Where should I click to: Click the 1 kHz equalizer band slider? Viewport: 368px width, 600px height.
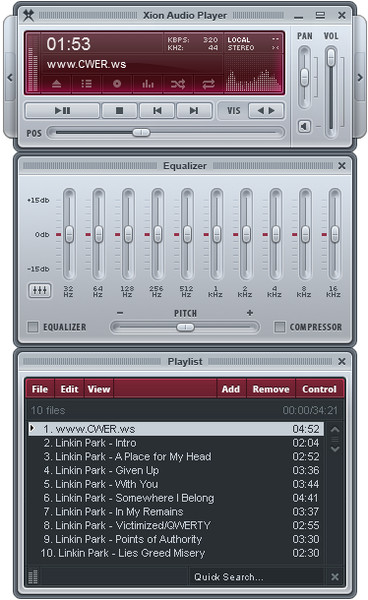point(217,234)
